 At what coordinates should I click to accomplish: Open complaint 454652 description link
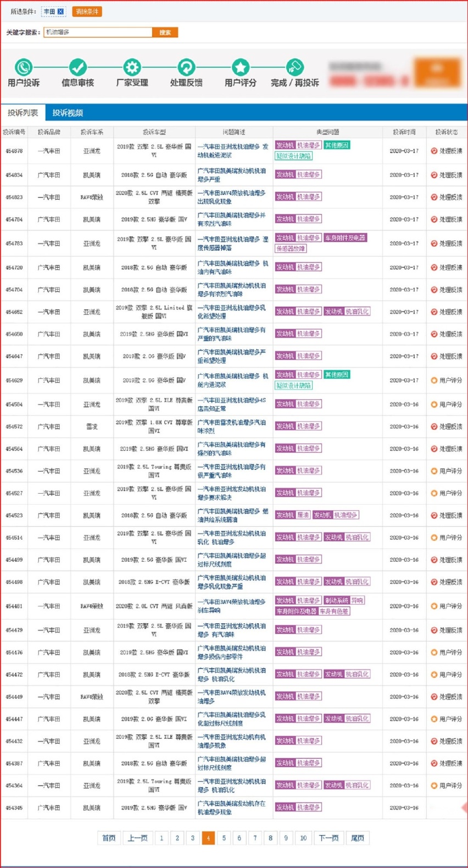click(231, 312)
